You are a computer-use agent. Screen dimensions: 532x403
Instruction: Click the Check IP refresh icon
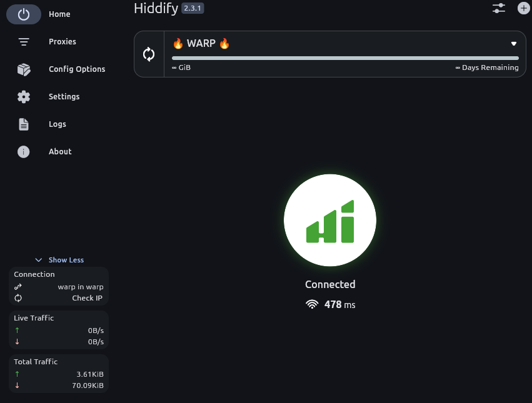pyautogui.click(x=18, y=298)
